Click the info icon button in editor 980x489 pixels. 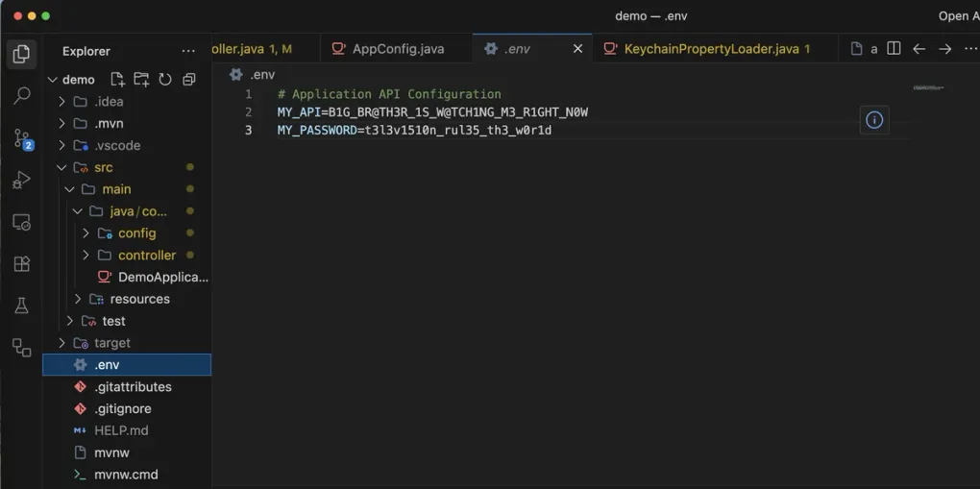[873, 120]
